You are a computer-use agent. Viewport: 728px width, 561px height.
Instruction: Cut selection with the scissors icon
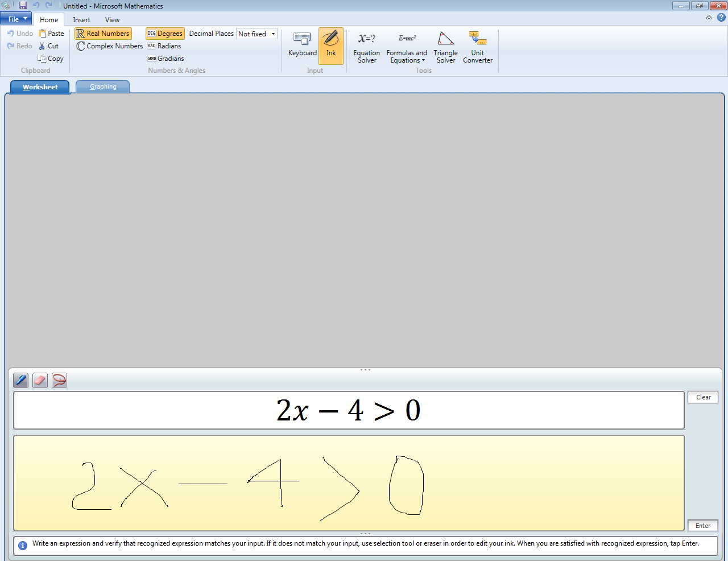[x=42, y=46]
